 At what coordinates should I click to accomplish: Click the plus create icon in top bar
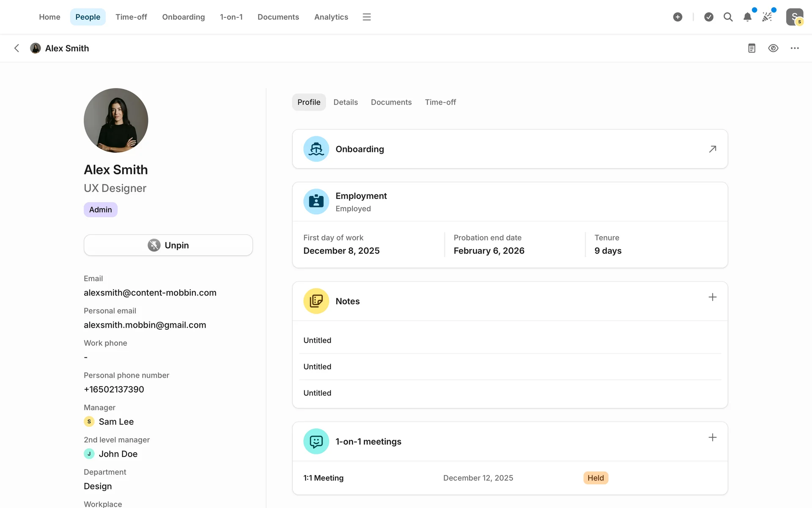click(678, 17)
